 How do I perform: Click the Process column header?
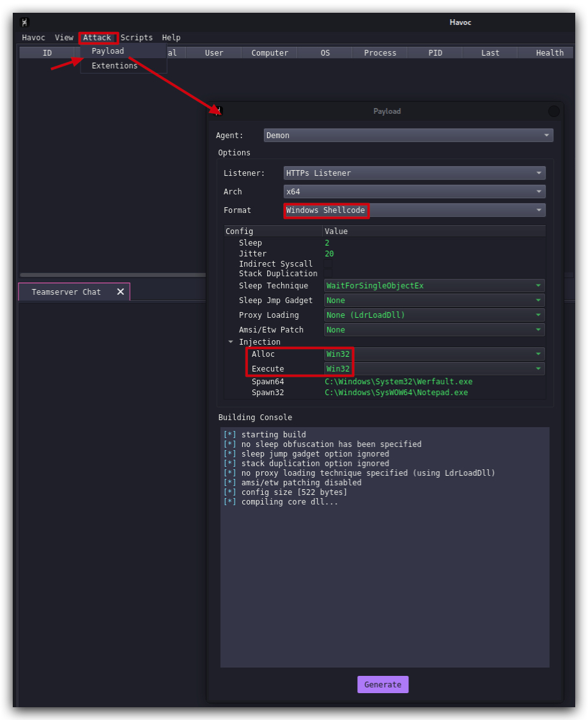(380, 53)
